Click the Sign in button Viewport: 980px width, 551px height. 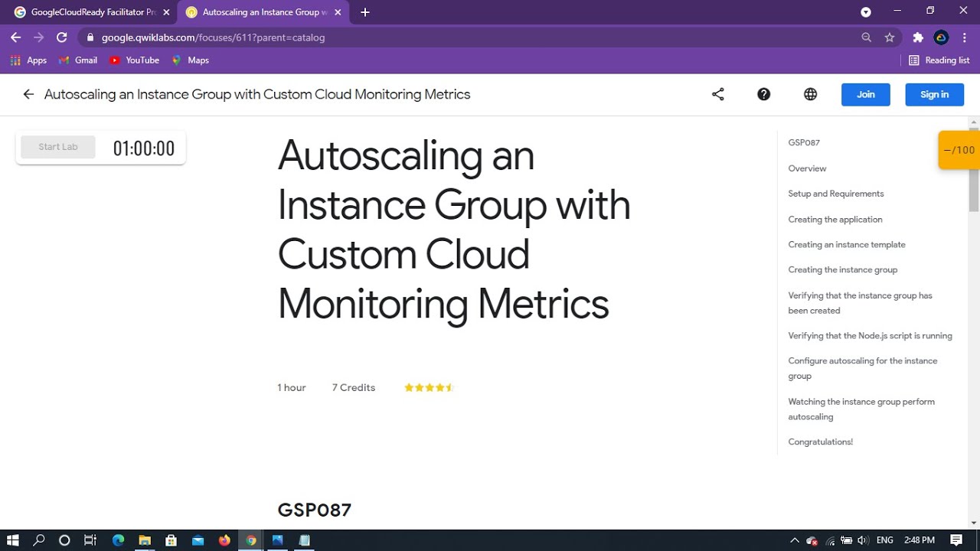click(x=934, y=94)
